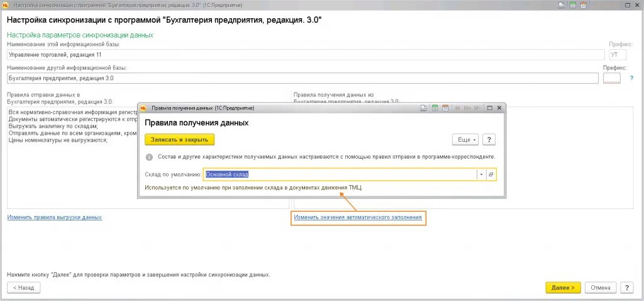Click the dialog heading Правила получения данных
644x301 pixels.
pos(196,123)
